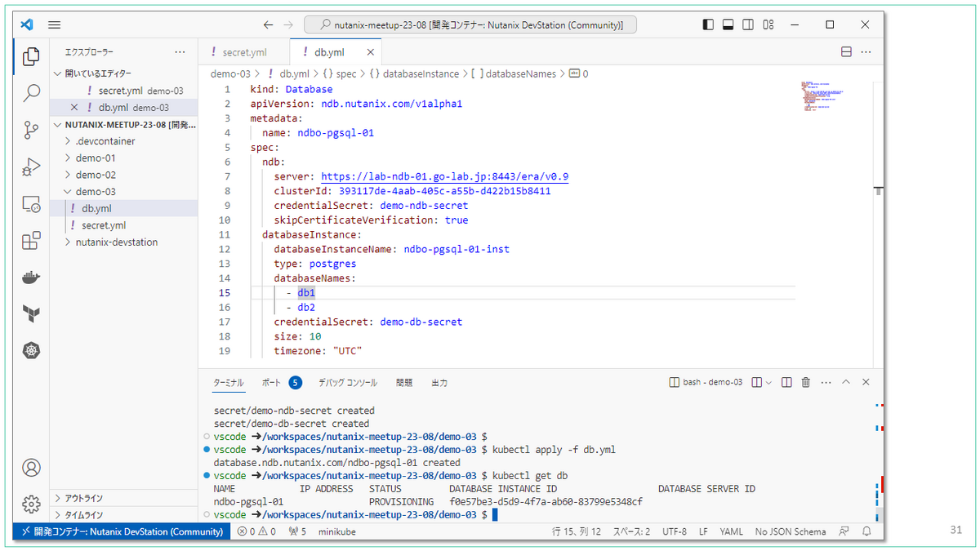Select the bash - demo-03 terminal
This screenshot has width=980, height=551.
pos(706,382)
